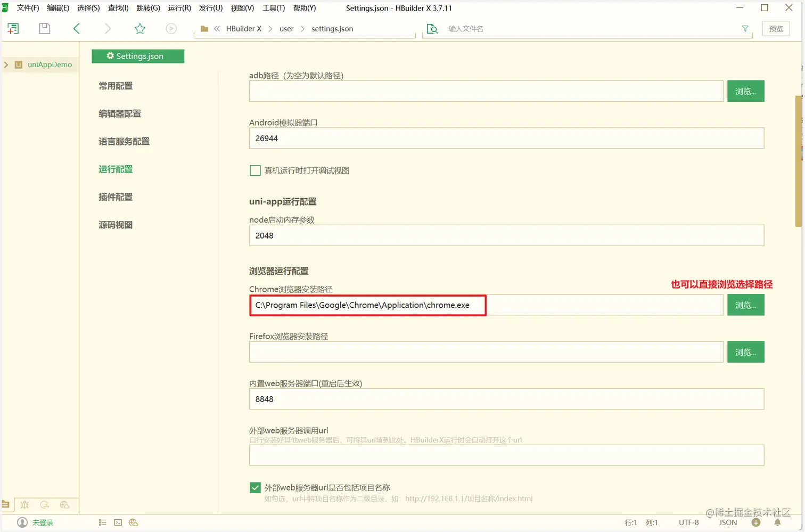Click 浏览 button for Firefox浏览器安装路径
Viewport: 805px width, 532px height.
(746, 352)
